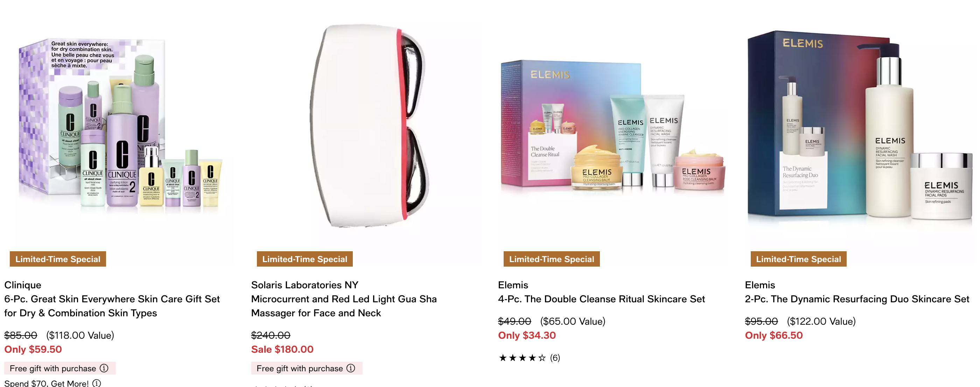Click Limited-Time Special badge on Dynamic Resurfacing Duo

coord(799,259)
